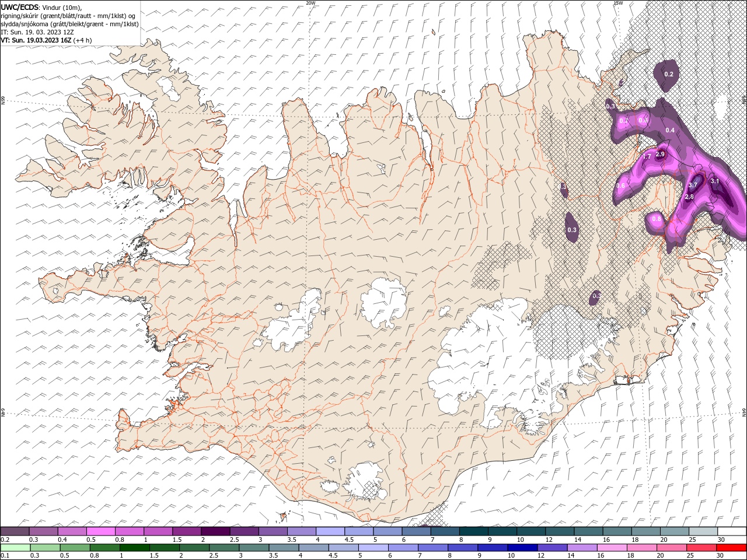Click the bright pink snow legend swatch above 0.5

click(100, 531)
